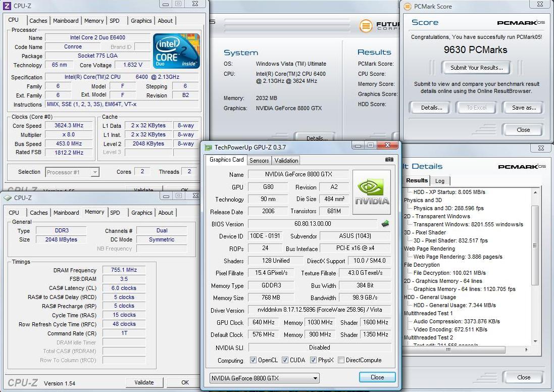Click up arrow of results list scrollbar
The width and height of the screenshot is (554, 392).
click(x=535, y=192)
